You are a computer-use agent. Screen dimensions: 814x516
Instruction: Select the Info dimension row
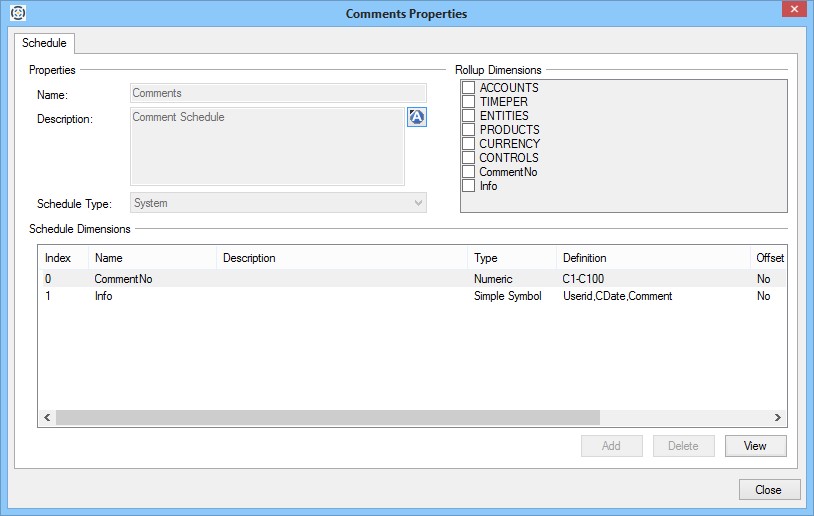103,297
